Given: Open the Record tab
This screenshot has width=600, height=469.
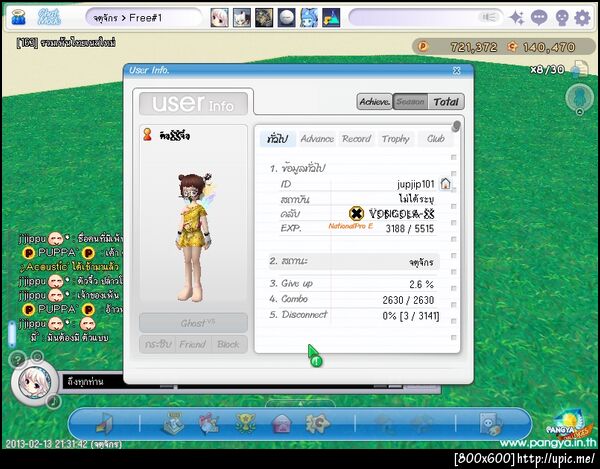Looking at the screenshot, I should [357, 138].
